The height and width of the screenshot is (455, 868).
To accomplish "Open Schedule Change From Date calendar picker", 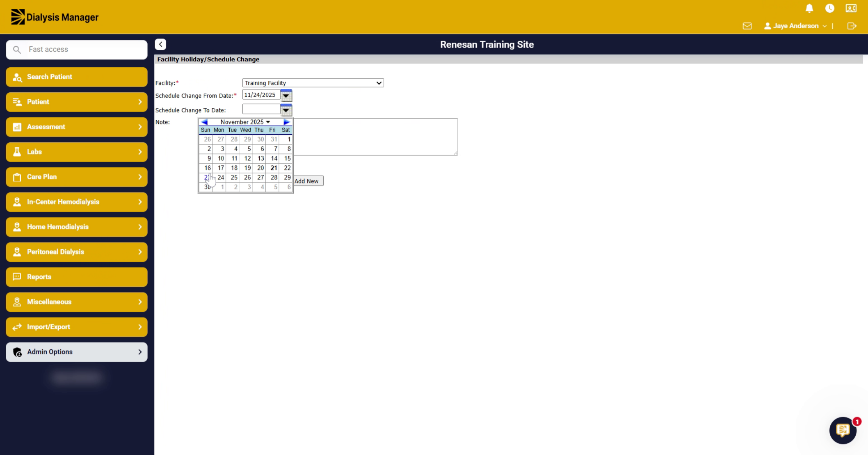I will [x=286, y=96].
